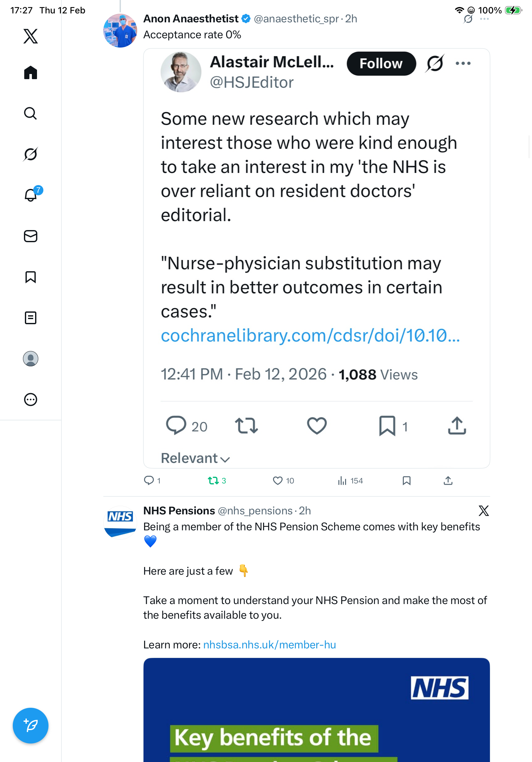Open NHS Pensions profile avatar
Screen dimensions: 532x762
coord(120,522)
